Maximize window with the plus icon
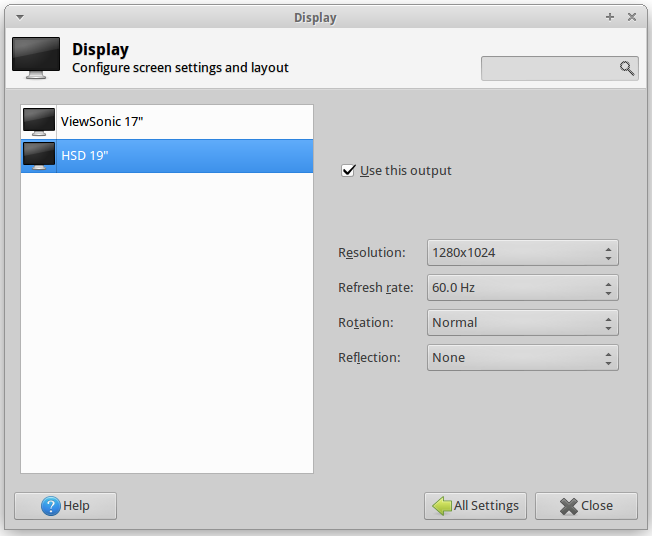The image size is (652, 536). tap(610, 17)
